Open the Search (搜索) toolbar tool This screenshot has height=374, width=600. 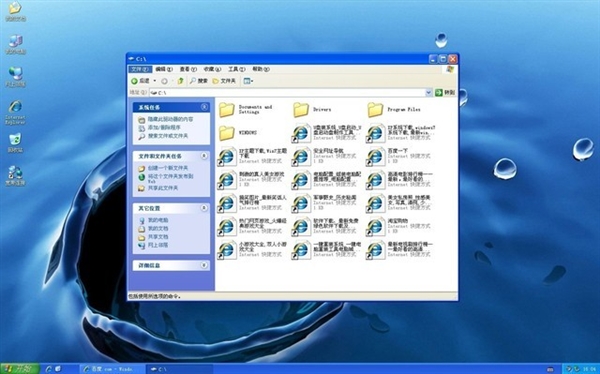tap(199, 81)
